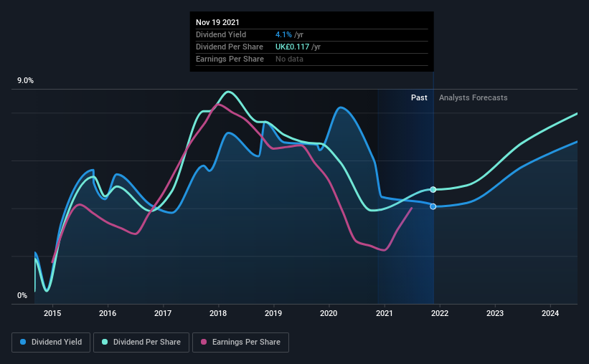Click the Dividend Yield row label in tooltip
Viewport: 589px width, 364px height.
pyautogui.click(x=221, y=34)
